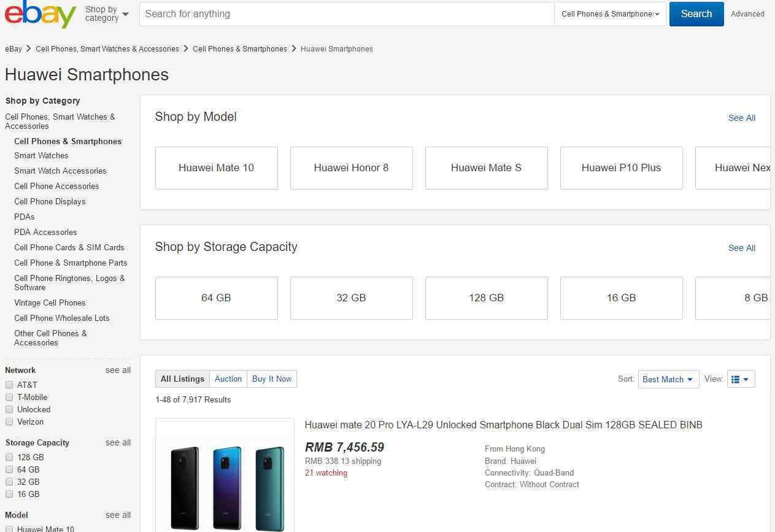Screen dimensions: 775x532
Task: Open the Advanced search link
Action: click(x=747, y=14)
